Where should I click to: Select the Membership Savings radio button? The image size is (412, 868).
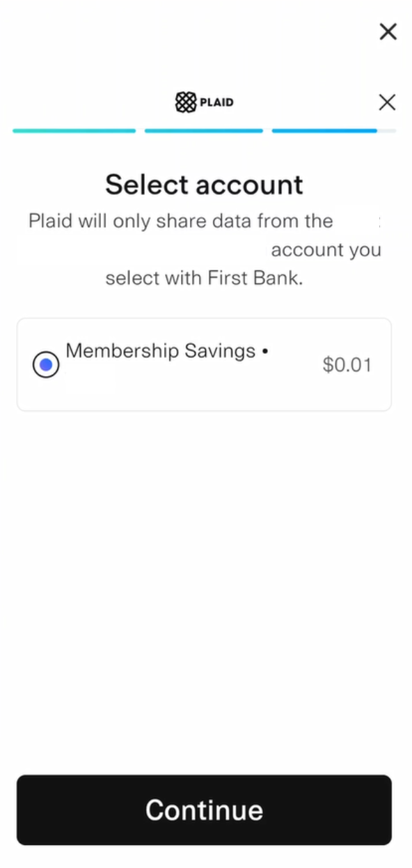(x=46, y=365)
